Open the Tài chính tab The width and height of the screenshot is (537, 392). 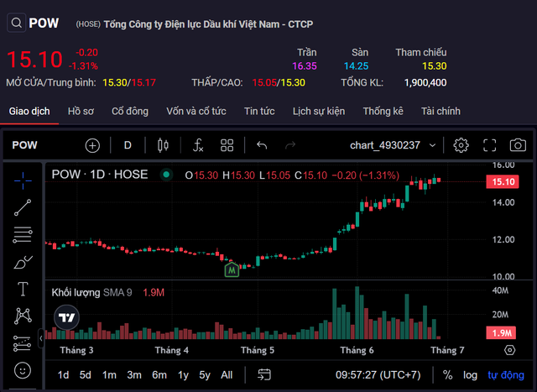coord(441,111)
